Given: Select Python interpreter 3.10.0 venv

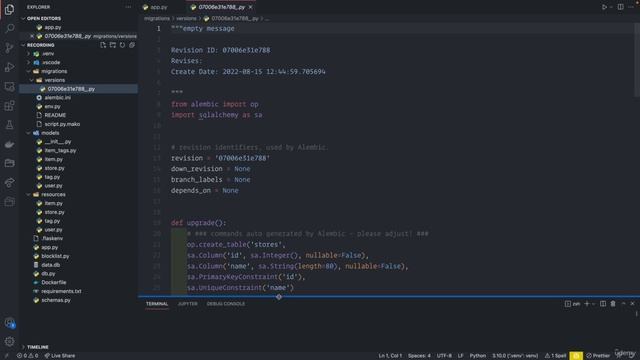Looking at the screenshot, I should (515, 356).
